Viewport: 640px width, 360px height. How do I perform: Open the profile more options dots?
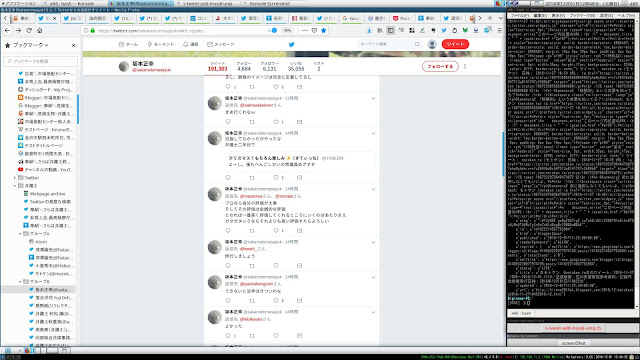465,66
